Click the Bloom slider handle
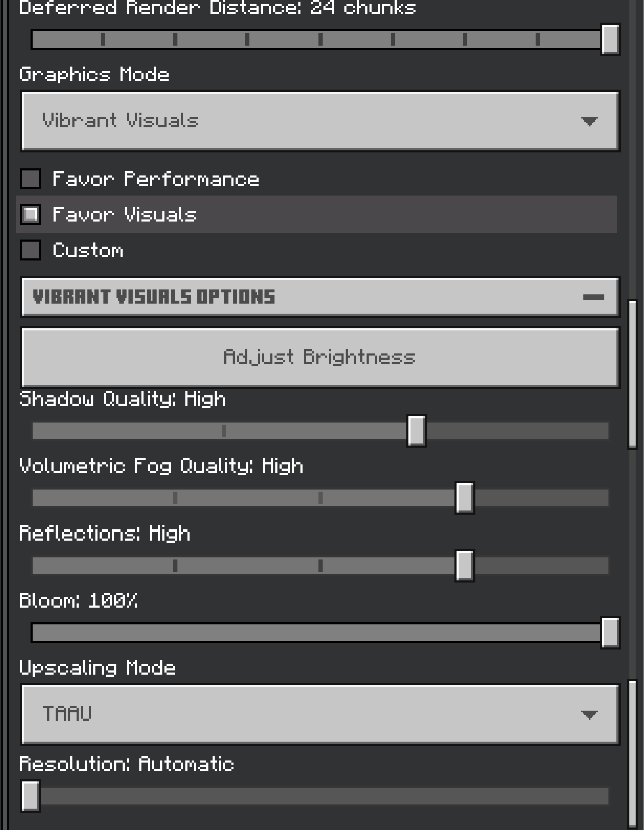This screenshot has width=644, height=830. [610, 633]
